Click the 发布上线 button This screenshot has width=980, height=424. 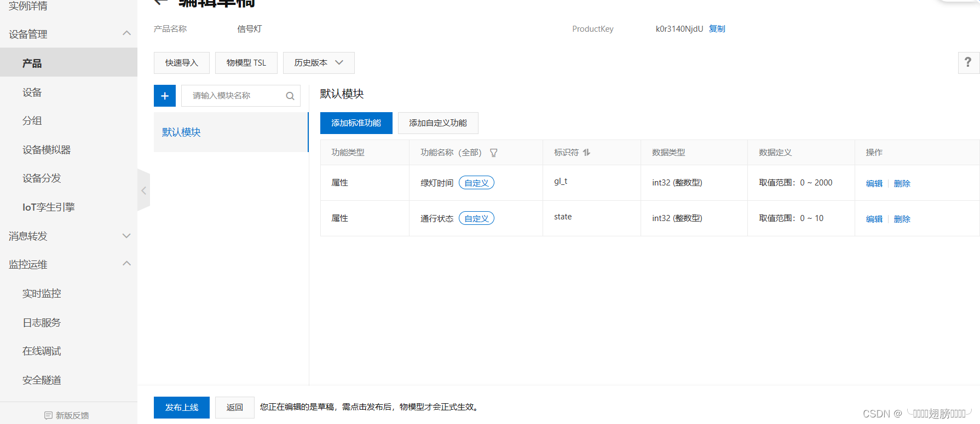[182, 408]
